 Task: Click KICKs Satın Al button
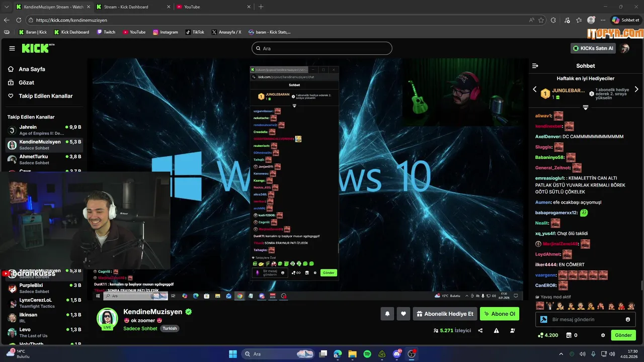click(x=594, y=48)
